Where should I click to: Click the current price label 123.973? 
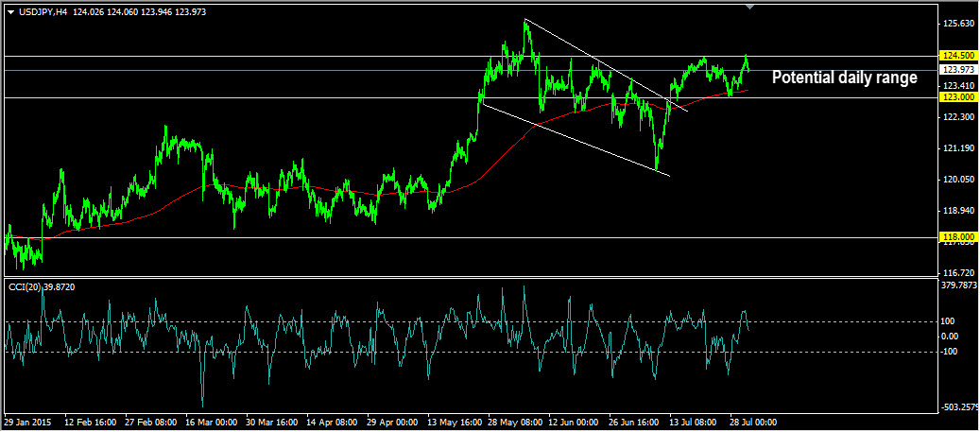(958, 70)
